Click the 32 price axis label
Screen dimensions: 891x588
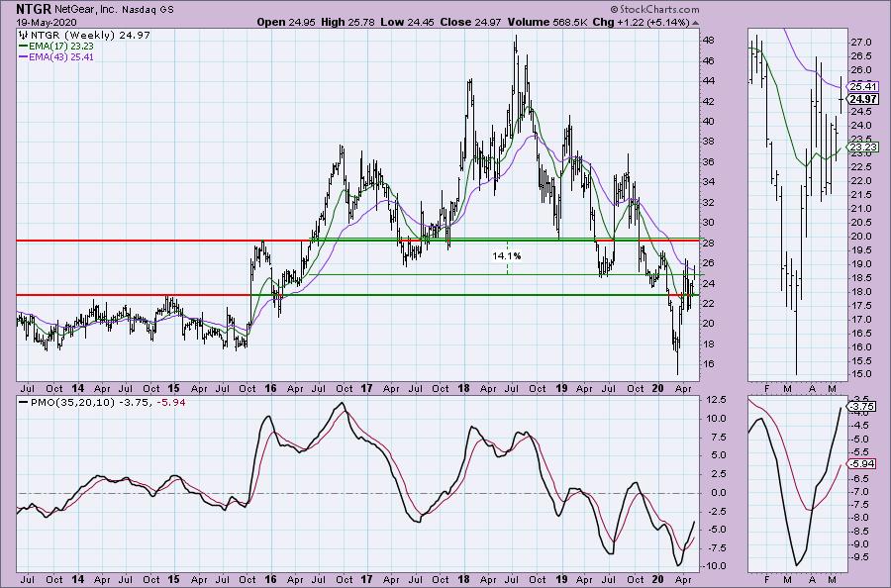(708, 202)
